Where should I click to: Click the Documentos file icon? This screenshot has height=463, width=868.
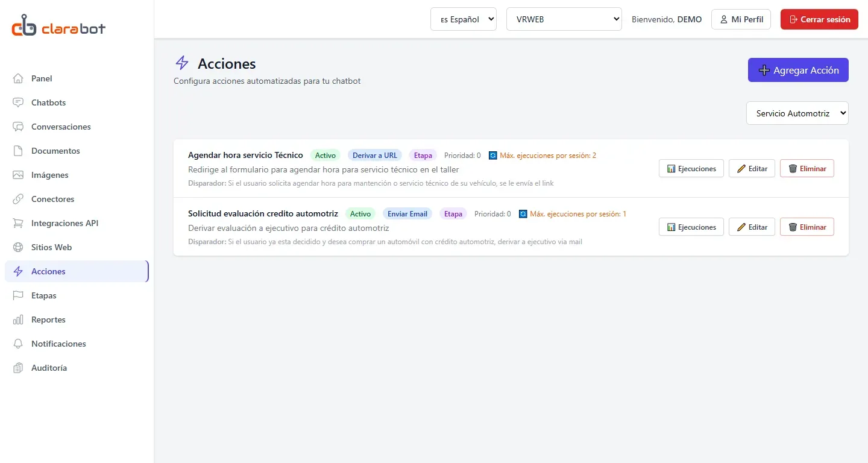(18, 151)
